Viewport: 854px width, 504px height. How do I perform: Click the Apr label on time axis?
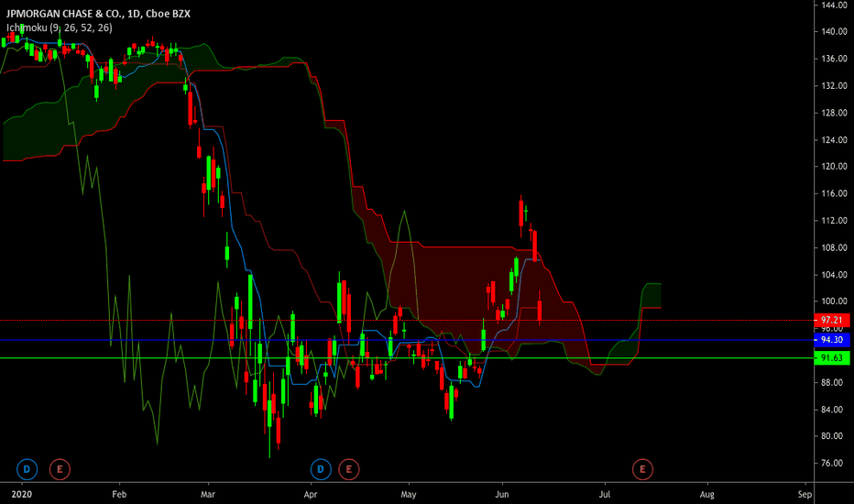click(x=311, y=494)
